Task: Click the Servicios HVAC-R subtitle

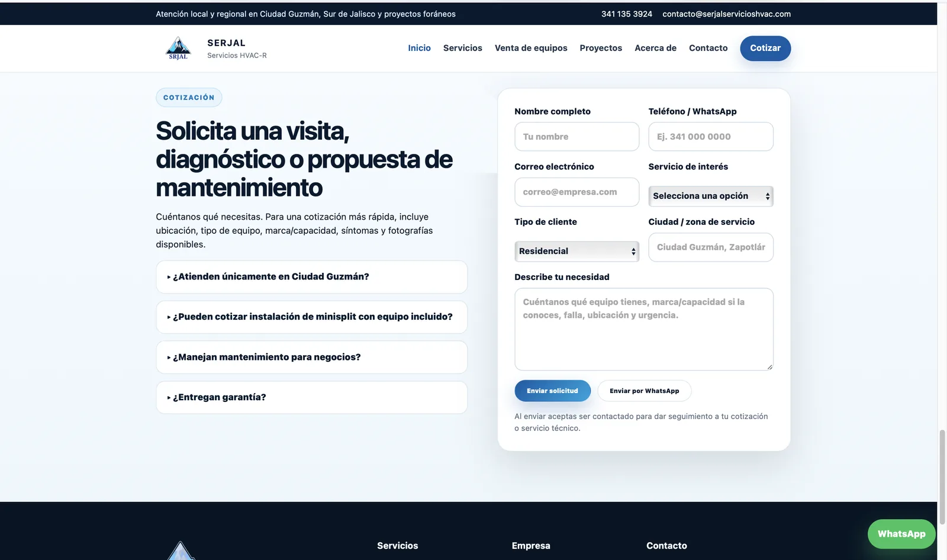Action: (x=237, y=56)
